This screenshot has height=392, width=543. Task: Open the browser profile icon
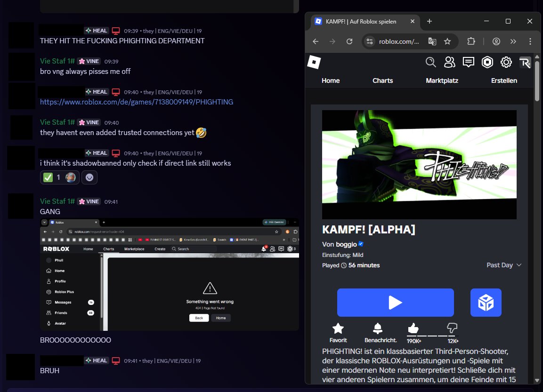[496, 41]
